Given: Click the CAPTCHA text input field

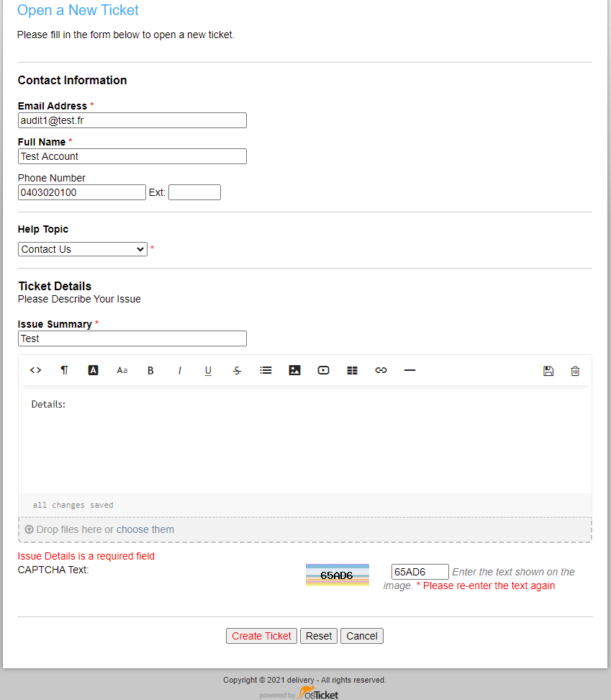Looking at the screenshot, I should 420,572.
